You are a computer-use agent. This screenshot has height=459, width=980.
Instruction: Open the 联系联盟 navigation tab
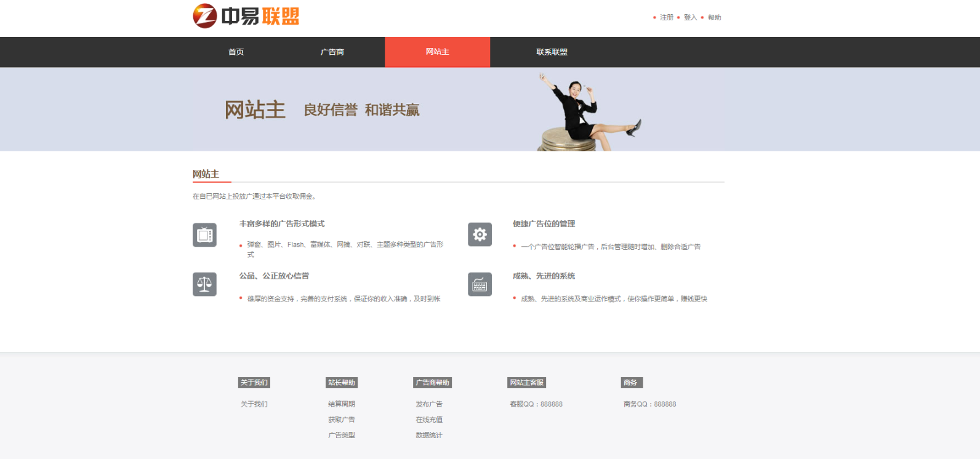coord(552,52)
